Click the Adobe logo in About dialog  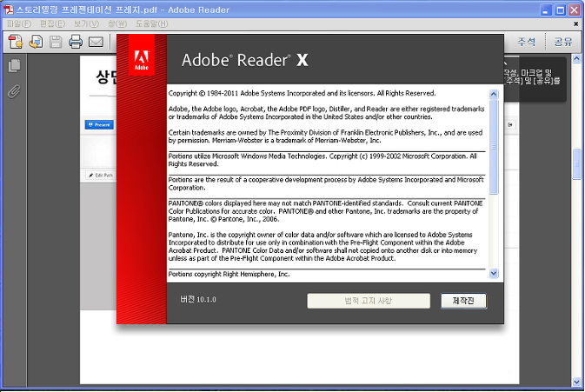tap(142, 56)
